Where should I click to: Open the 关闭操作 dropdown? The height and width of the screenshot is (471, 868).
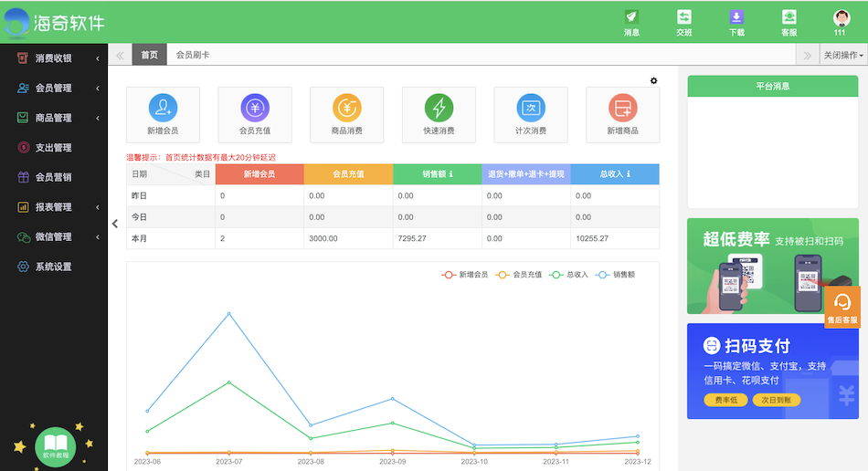842,55
